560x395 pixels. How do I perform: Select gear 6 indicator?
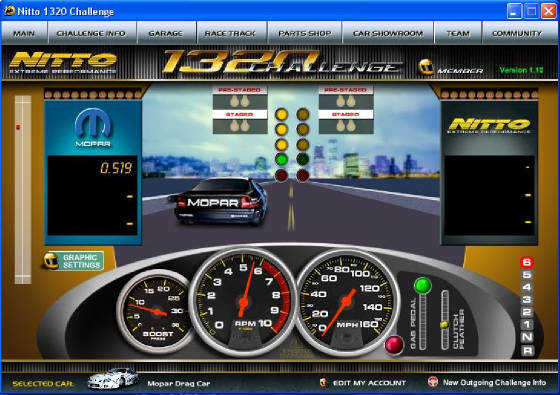(x=527, y=262)
